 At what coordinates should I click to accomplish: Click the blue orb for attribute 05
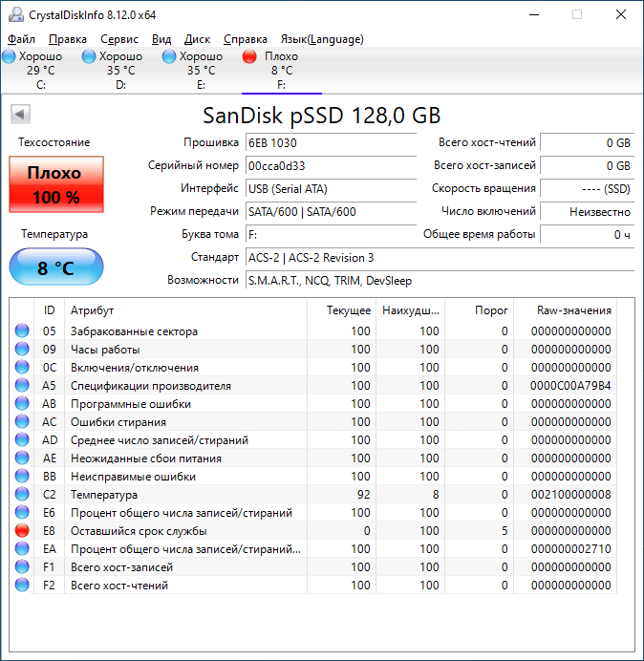click(22, 330)
